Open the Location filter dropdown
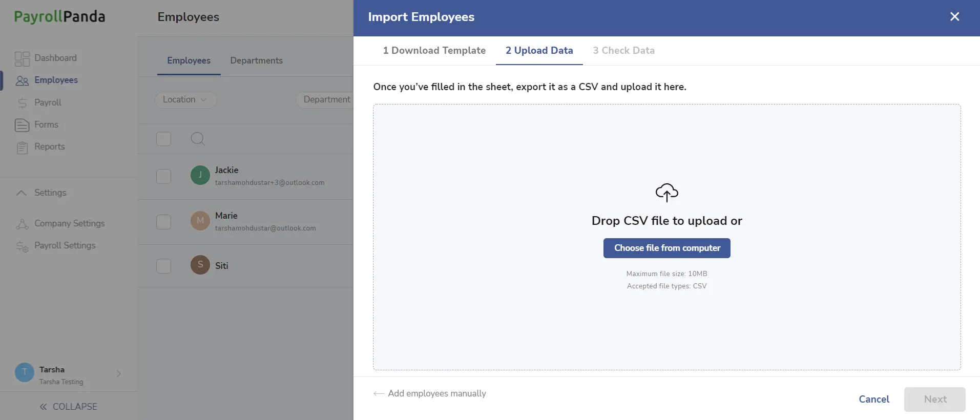Viewport: 980px width, 420px height. point(185,100)
